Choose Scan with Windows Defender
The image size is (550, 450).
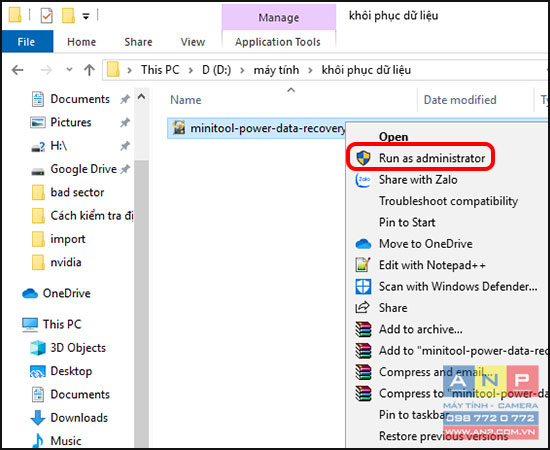click(x=458, y=287)
